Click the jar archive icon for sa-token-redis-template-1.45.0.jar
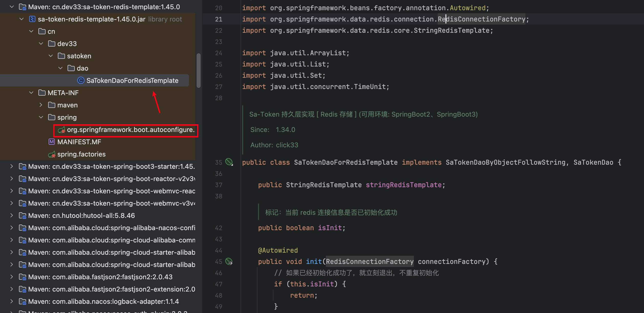Viewport: 644px width, 313px height. click(x=32, y=19)
